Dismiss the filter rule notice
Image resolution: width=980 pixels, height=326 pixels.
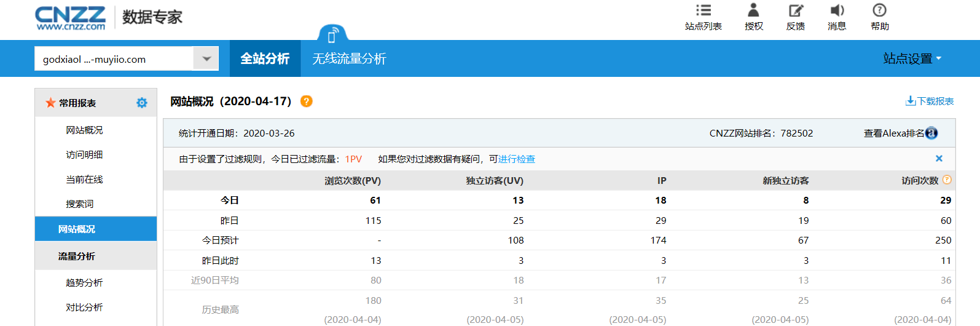tap(939, 159)
